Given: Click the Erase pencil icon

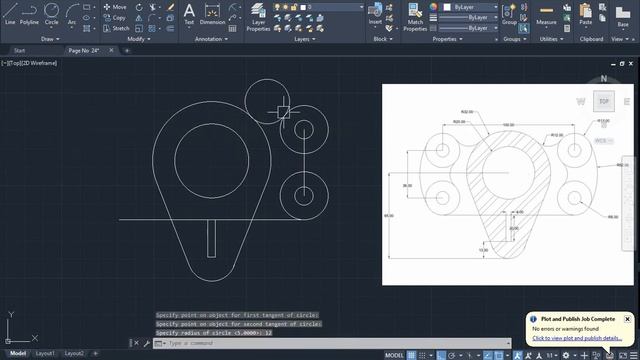Looking at the screenshot, I should click(171, 7).
